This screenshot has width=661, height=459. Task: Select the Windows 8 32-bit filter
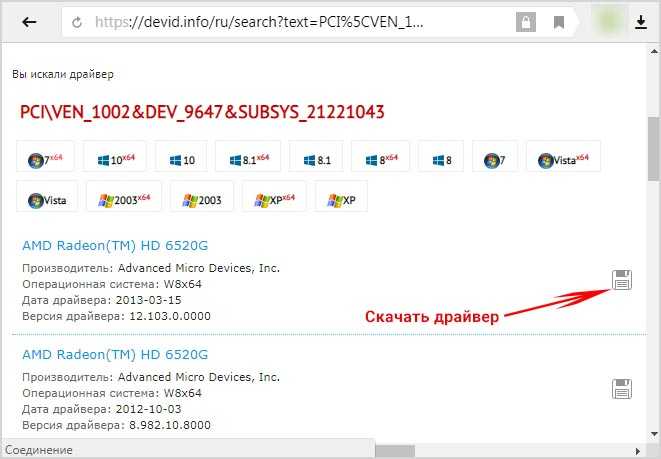441,156
